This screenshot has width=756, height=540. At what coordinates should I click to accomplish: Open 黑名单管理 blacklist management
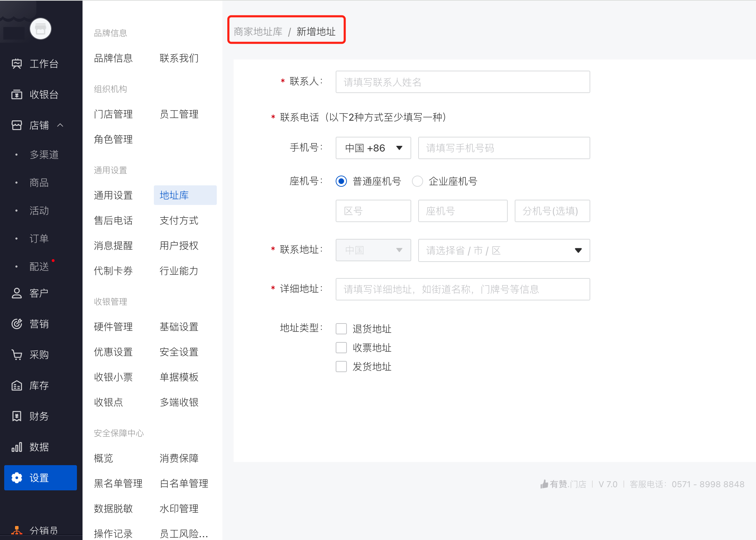[x=118, y=483]
